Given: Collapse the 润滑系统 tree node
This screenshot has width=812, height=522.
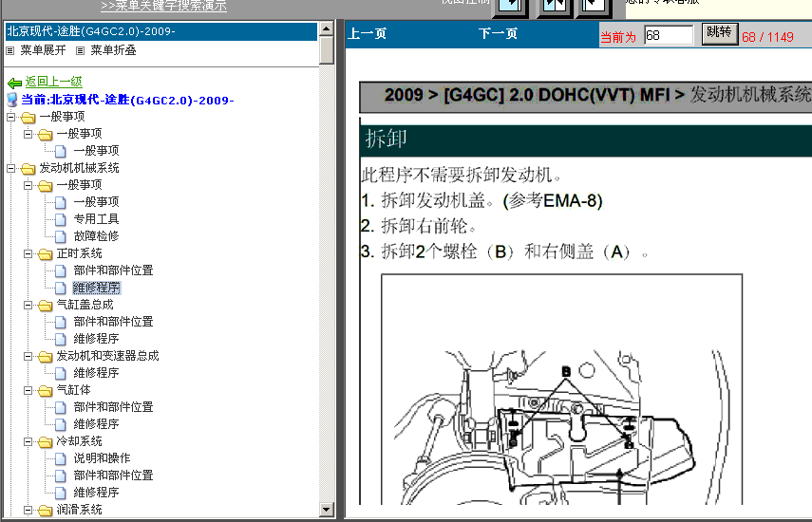Looking at the screenshot, I should pos(28,510).
